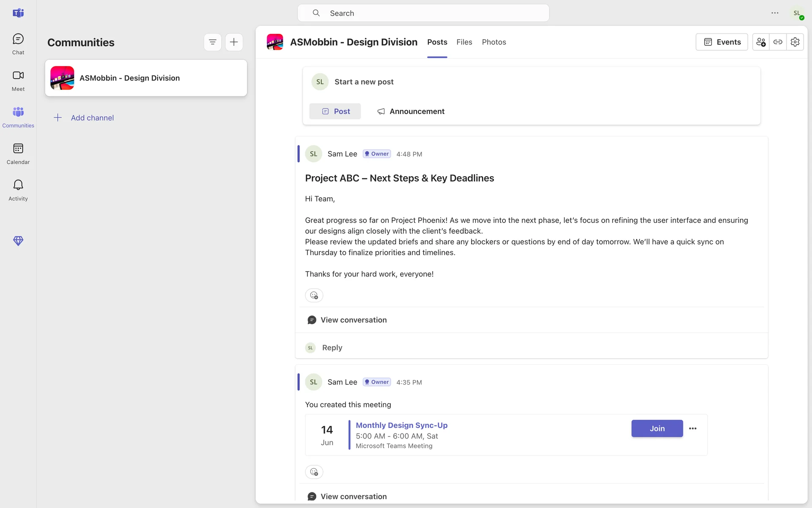812x508 pixels.
Task: Add reaction to Project ABC post
Action: [314, 295]
